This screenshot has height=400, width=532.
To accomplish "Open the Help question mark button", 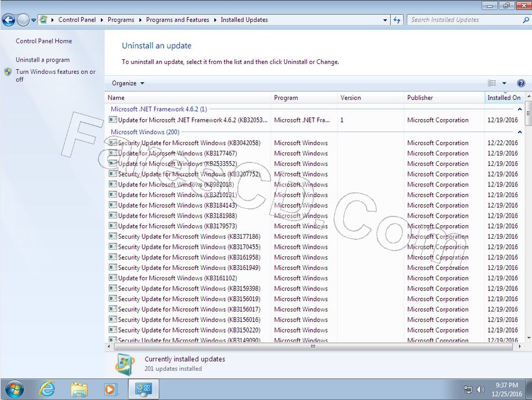I will point(521,83).
